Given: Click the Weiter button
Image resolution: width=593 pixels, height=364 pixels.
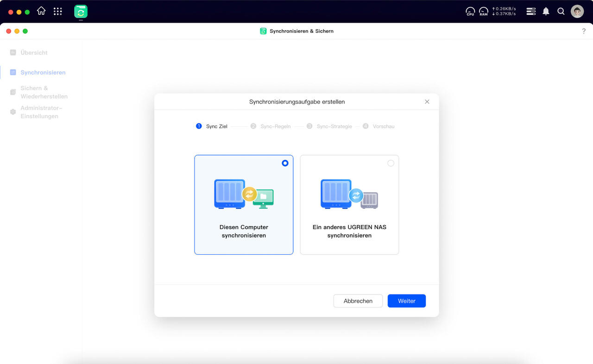Looking at the screenshot, I should 407,301.
